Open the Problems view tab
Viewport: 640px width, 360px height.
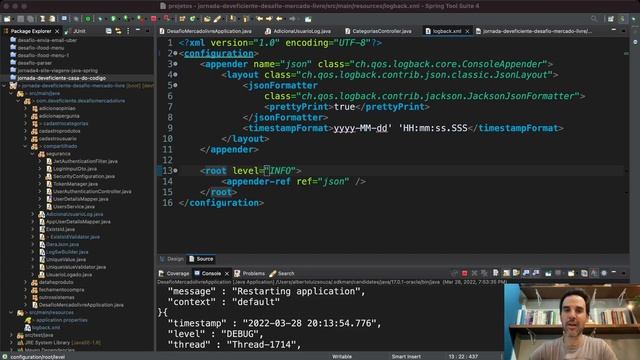249,273
